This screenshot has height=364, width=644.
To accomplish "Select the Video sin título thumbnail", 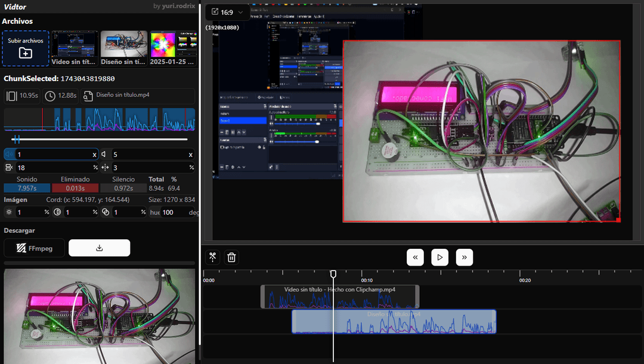I will point(74,48).
